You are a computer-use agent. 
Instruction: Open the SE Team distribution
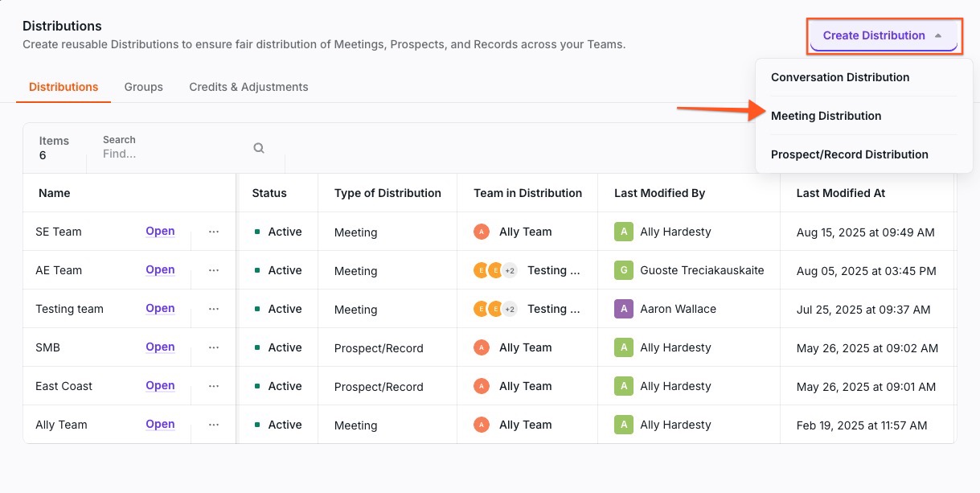(x=159, y=231)
